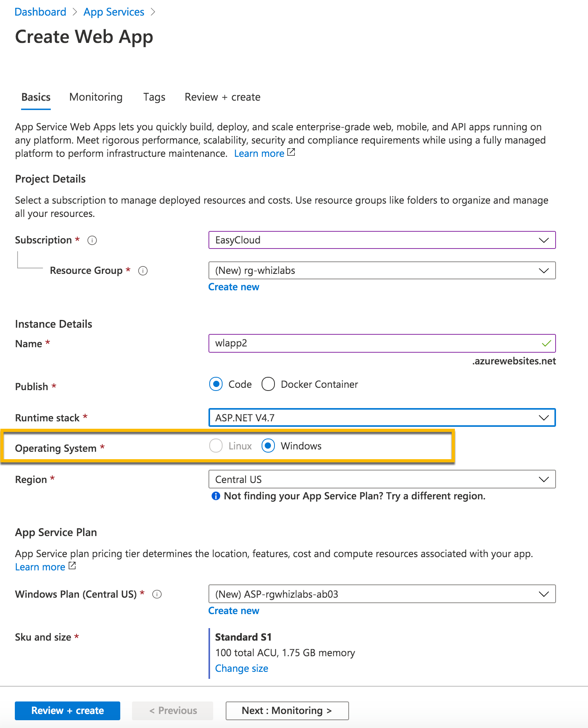Screen dimensions: 588x728
Task: Choose Windows as the operating system
Action: pos(268,446)
